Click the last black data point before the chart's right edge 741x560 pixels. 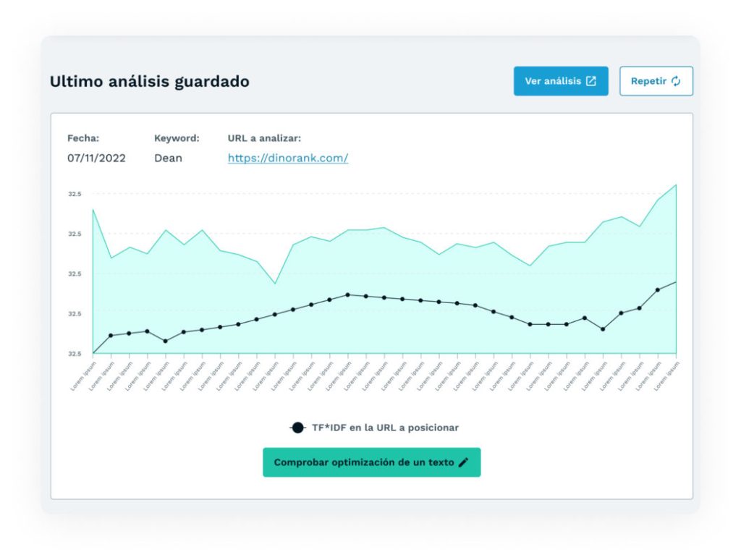(658, 290)
